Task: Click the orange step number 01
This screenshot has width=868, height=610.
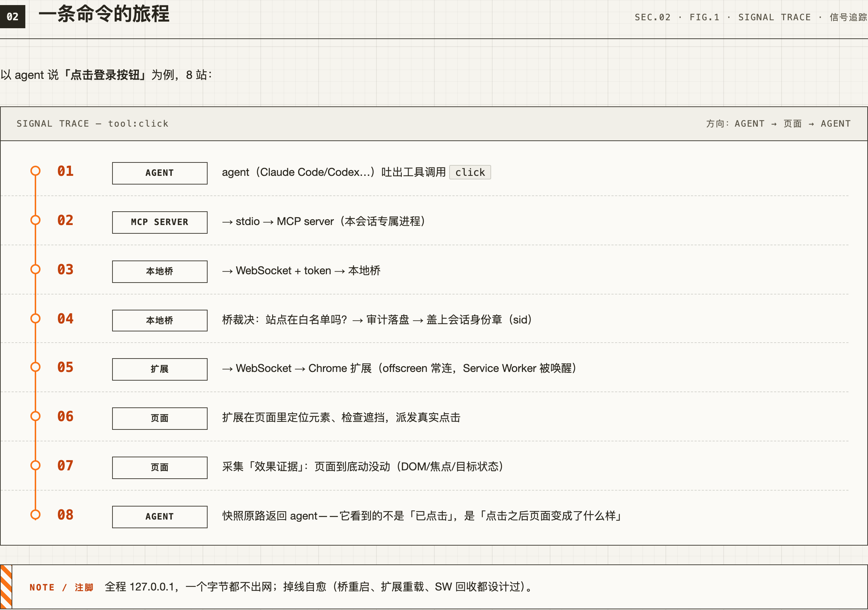Action: click(x=65, y=171)
